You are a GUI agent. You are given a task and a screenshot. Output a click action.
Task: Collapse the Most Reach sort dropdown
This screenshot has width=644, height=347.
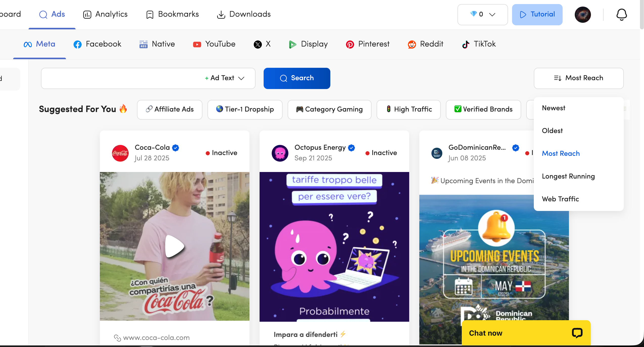click(x=579, y=78)
